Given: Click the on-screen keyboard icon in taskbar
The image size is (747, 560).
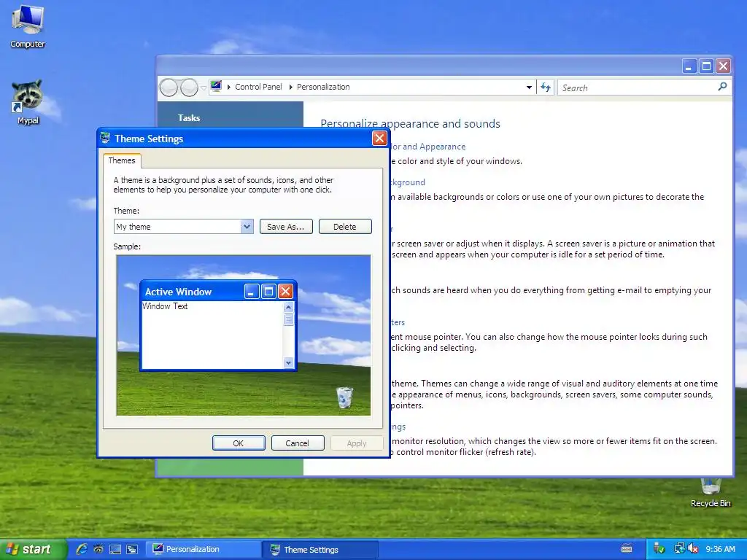Looking at the screenshot, I should (x=627, y=549).
